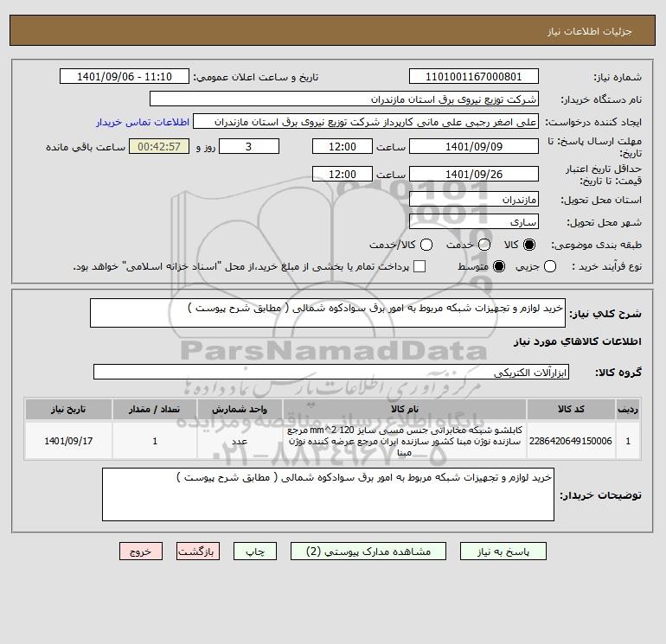Click the need date cell 1401/09/17
Screen dimensions: 666x644
click(68, 441)
